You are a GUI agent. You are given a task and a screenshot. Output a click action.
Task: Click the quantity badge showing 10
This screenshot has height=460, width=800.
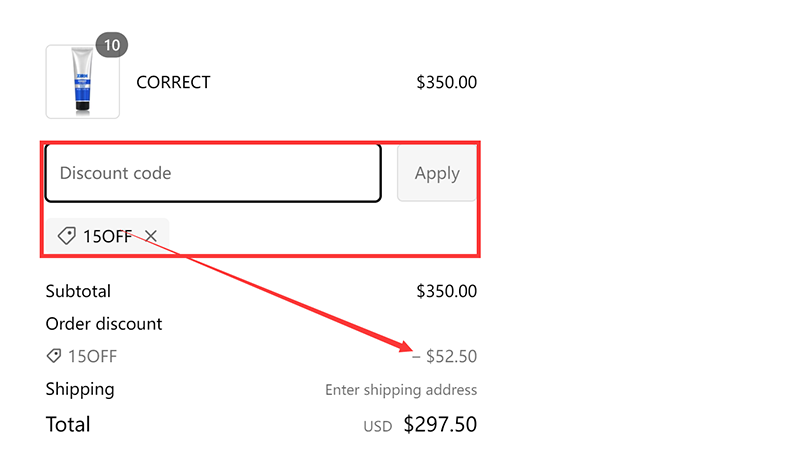tap(112, 46)
